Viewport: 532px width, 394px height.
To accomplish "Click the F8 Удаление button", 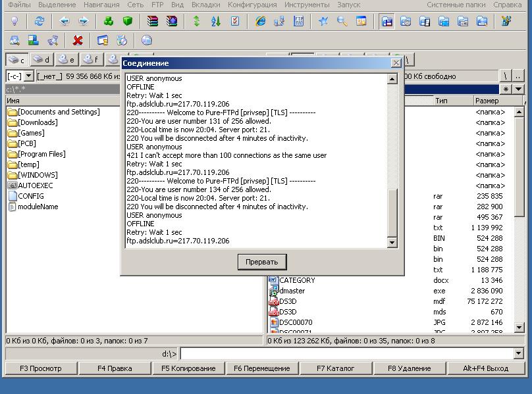I will [409, 368].
